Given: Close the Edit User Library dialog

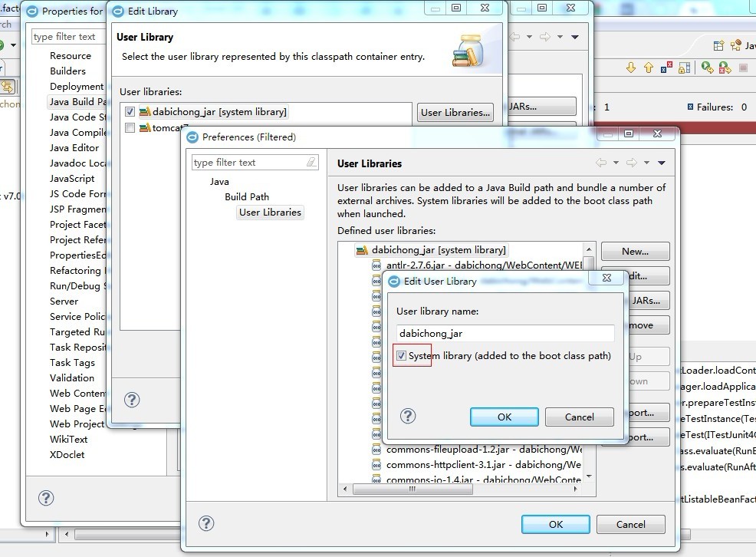Looking at the screenshot, I should 606,278.
